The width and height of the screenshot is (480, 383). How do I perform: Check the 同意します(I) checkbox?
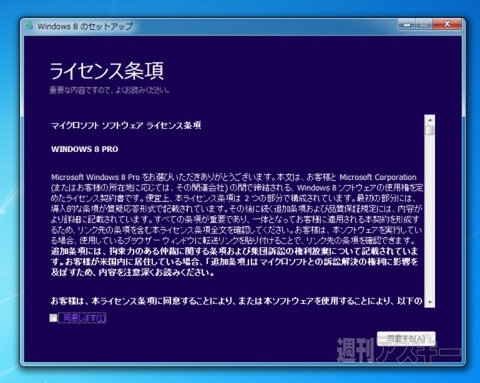pos(53,318)
